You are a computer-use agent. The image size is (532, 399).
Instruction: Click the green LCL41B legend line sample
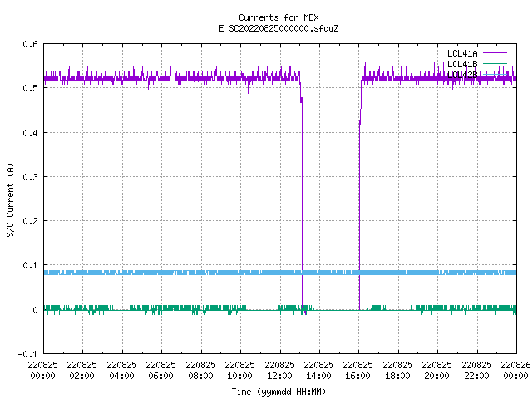click(x=495, y=63)
